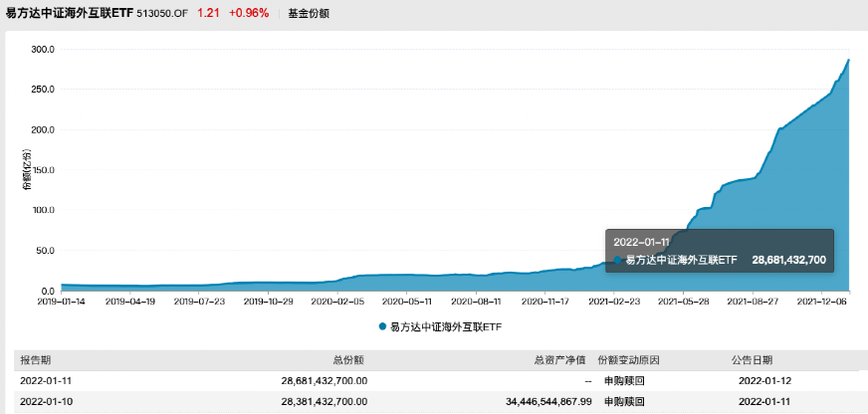868x414 pixels.
Task: Click announcement date 2022-01-11 in the 2022-01-10 row
Action: (x=764, y=401)
